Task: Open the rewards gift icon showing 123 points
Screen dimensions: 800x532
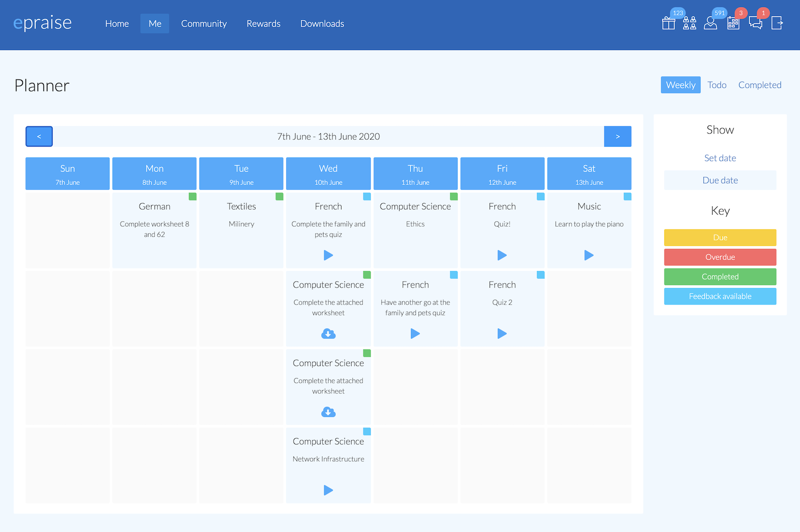Action: [x=668, y=23]
